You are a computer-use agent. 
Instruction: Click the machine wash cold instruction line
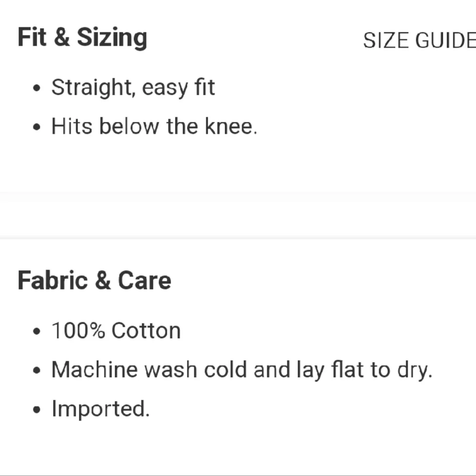(x=241, y=370)
